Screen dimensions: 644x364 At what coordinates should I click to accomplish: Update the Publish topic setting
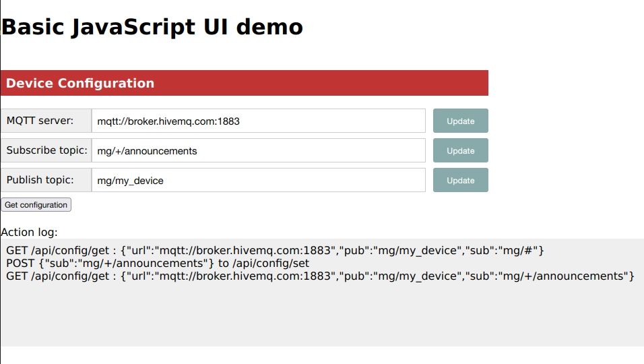(x=460, y=180)
